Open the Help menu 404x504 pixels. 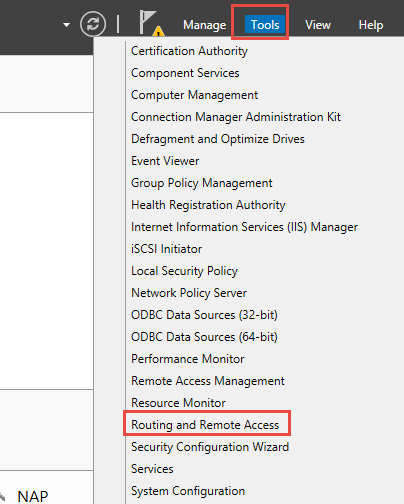coord(371,25)
